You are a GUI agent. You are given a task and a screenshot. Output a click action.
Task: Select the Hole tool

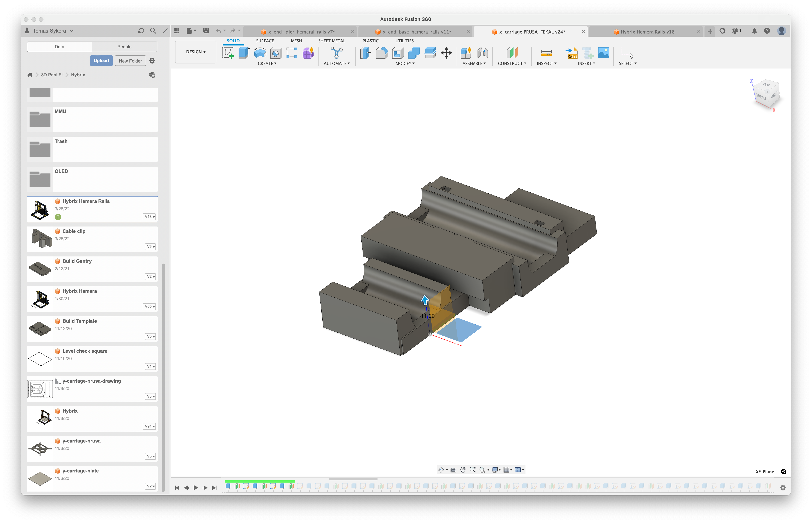(276, 53)
